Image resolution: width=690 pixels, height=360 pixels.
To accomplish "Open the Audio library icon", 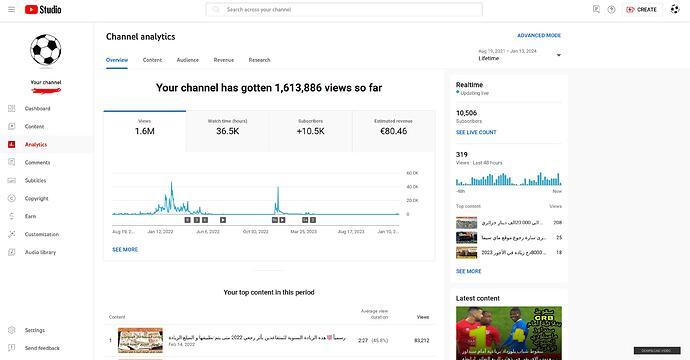I will [12, 252].
